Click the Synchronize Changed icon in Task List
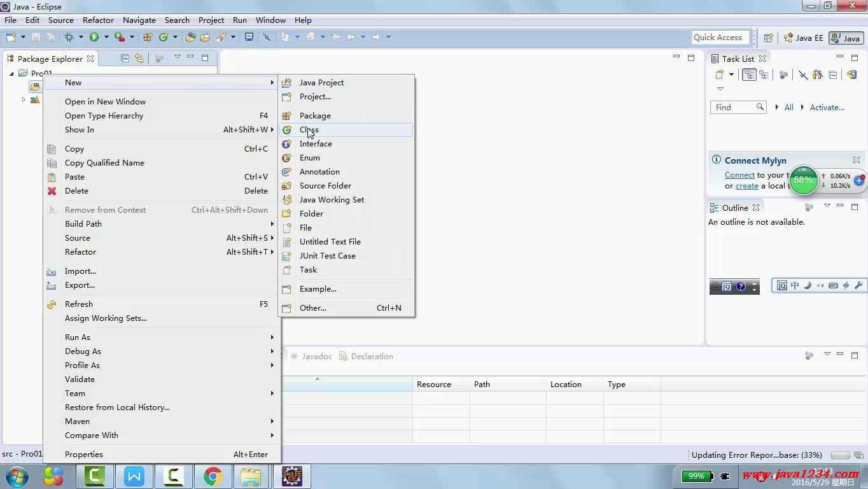Image resolution: width=868 pixels, height=489 pixels. tap(851, 74)
